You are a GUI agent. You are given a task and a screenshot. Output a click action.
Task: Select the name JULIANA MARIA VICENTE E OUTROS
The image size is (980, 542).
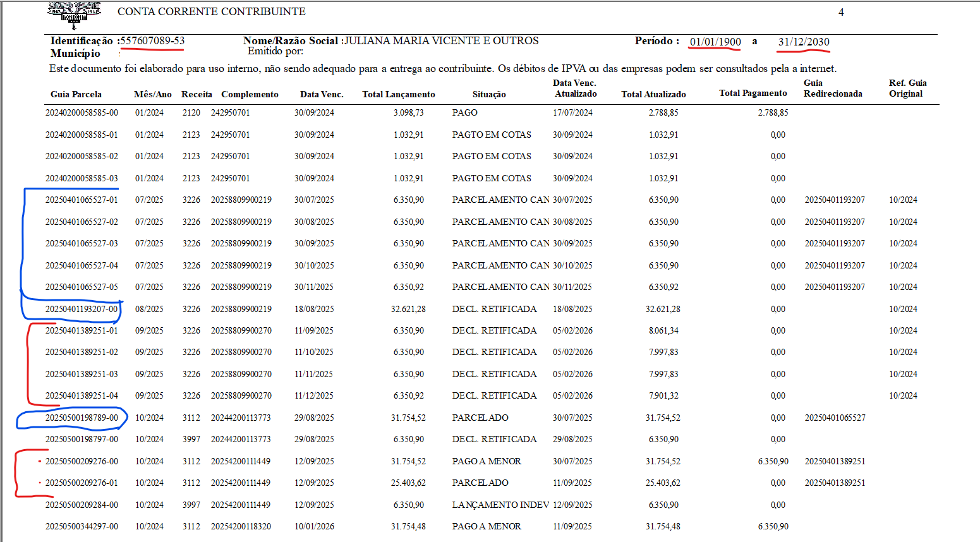click(x=441, y=41)
